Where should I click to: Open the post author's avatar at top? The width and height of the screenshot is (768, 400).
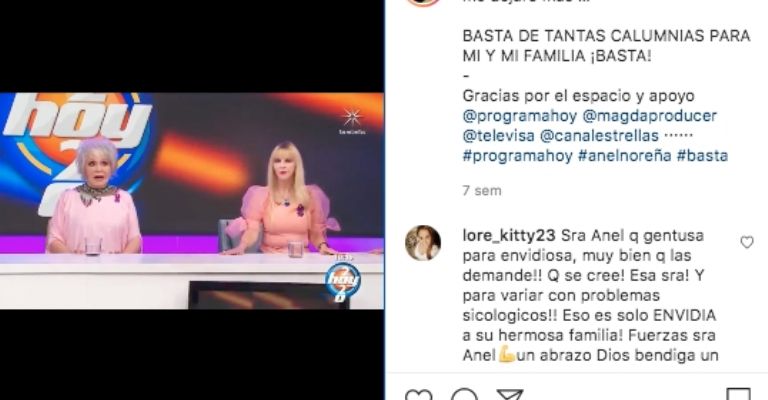pyautogui.click(x=423, y=2)
